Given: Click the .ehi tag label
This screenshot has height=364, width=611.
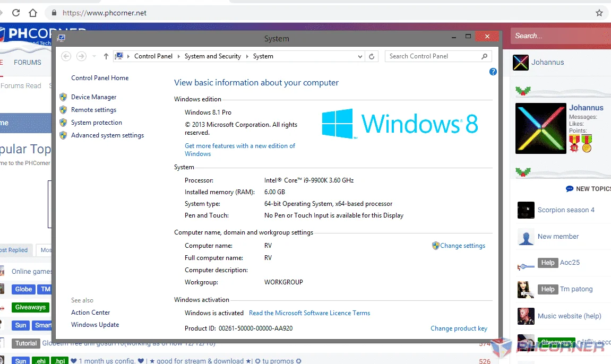Looking at the screenshot, I should 40,361.
